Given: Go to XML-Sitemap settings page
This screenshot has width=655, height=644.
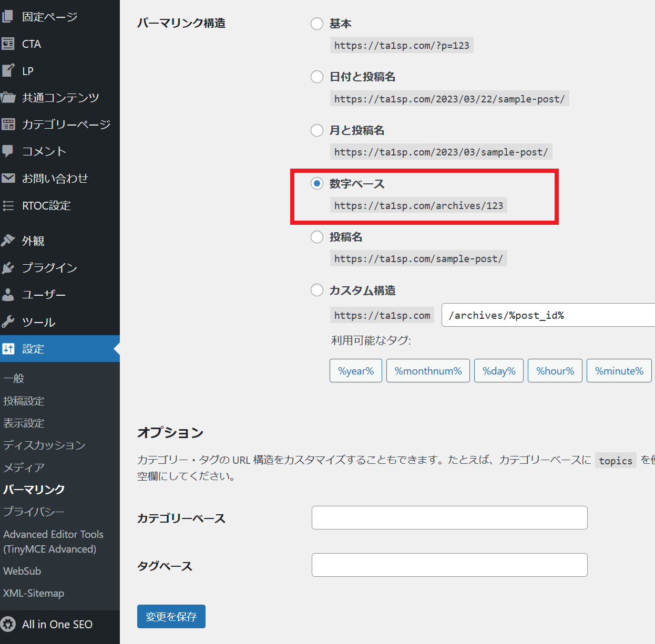Looking at the screenshot, I should [x=34, y=593].
